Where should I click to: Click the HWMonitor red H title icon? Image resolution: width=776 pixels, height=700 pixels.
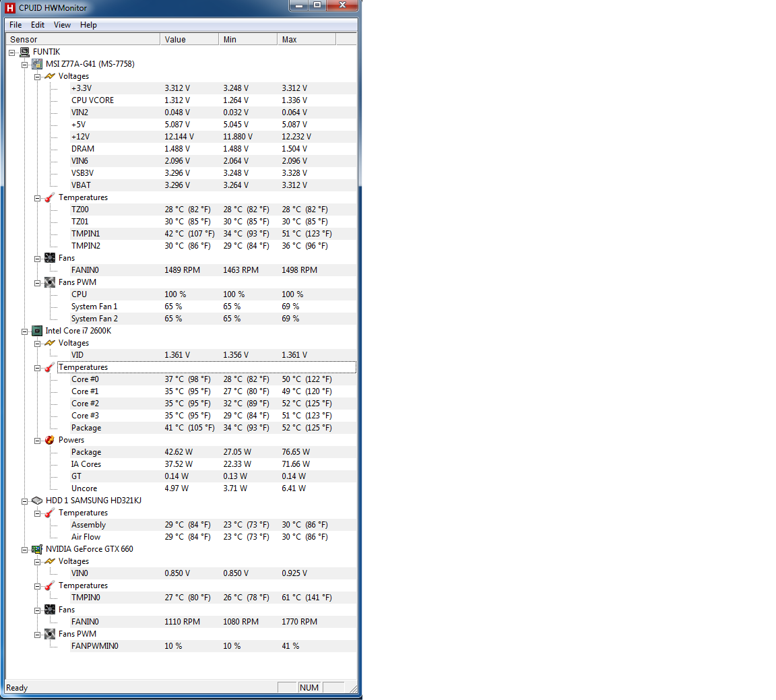click(10, 7)
